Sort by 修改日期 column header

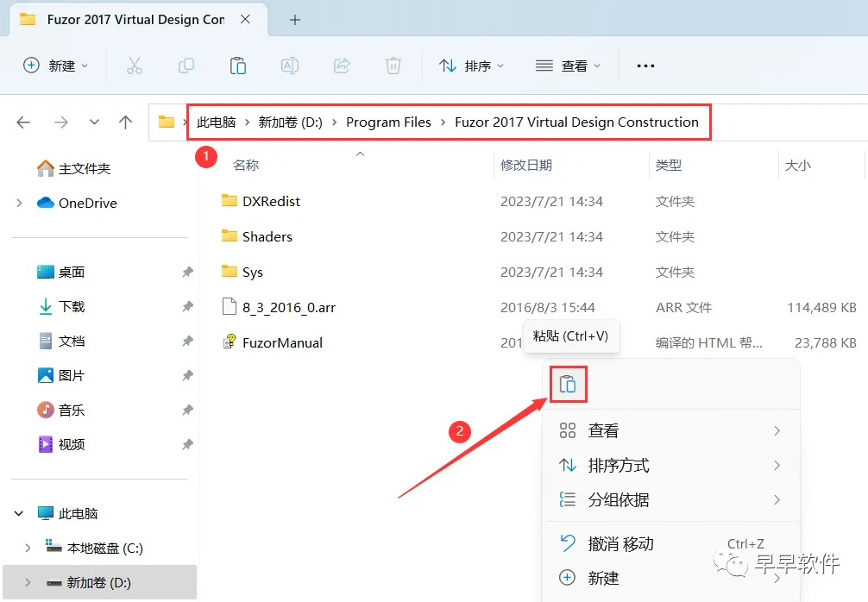click(526, 165)
